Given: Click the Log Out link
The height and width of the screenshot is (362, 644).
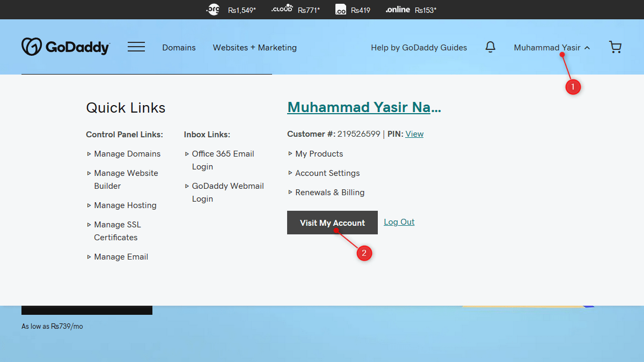Looking at the screenshot, I should point(399,222).
